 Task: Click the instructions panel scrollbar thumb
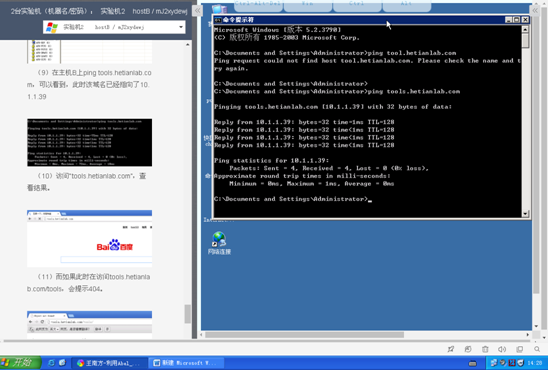[188, 314]
